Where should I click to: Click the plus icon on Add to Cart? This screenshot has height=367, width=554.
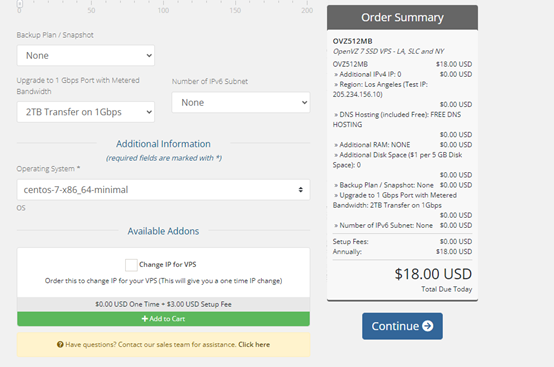pos(145,319)
